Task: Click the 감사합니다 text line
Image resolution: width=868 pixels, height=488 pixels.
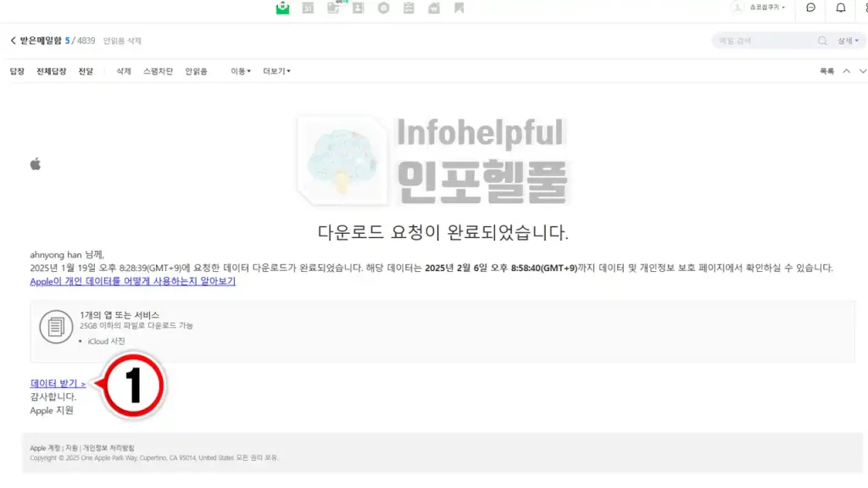Action: tap(53, 396)
